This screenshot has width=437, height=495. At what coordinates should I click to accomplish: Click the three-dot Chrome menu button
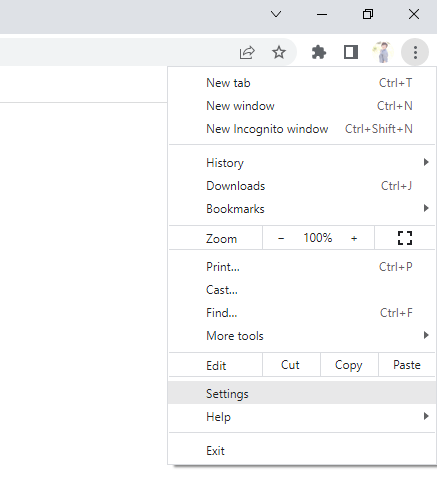pos(415,52)
